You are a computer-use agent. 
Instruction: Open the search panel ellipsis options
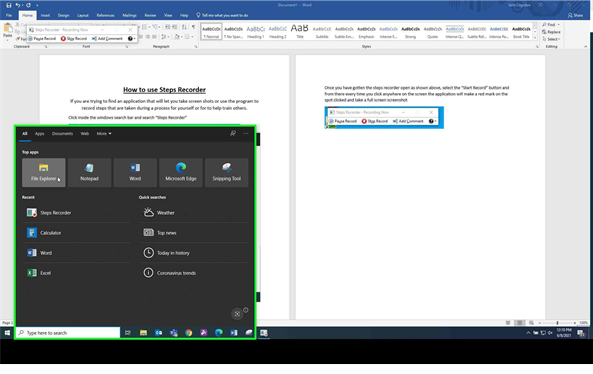pyautogui.click(x=246, y=133)
